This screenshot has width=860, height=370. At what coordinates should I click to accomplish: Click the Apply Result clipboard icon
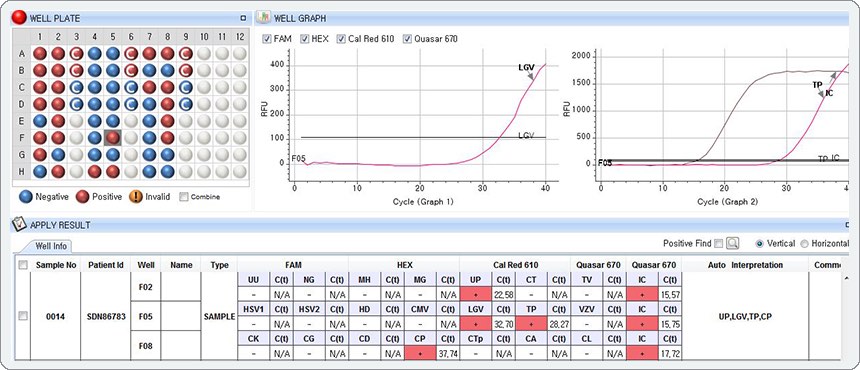coord(19,224)
